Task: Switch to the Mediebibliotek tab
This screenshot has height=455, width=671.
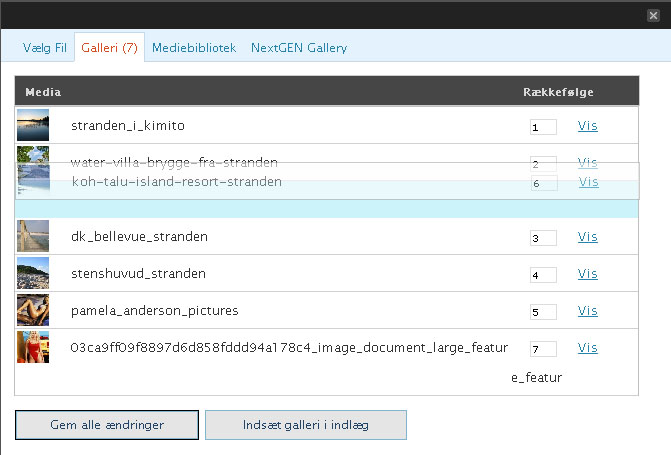Action: 194,48
